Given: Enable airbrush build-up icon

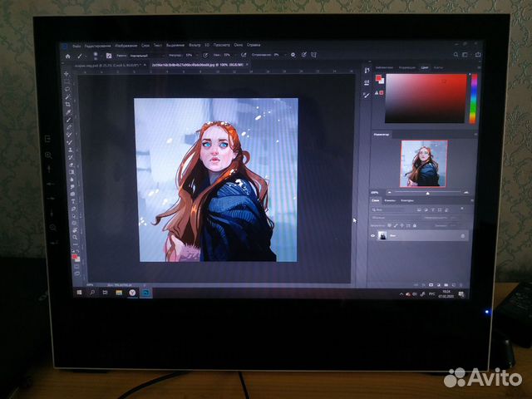Looking at the screenshot, I should click(x=244, y=55).
